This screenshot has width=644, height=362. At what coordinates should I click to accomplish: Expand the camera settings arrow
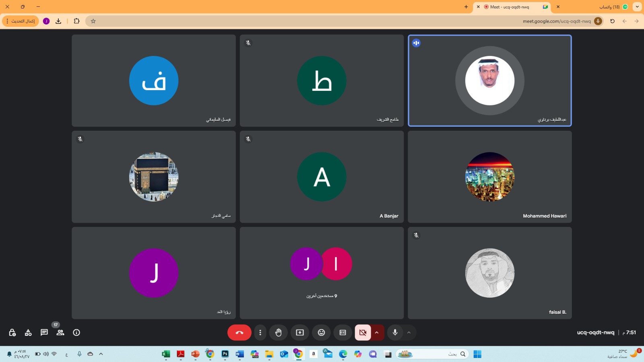[x=377, y=333]
